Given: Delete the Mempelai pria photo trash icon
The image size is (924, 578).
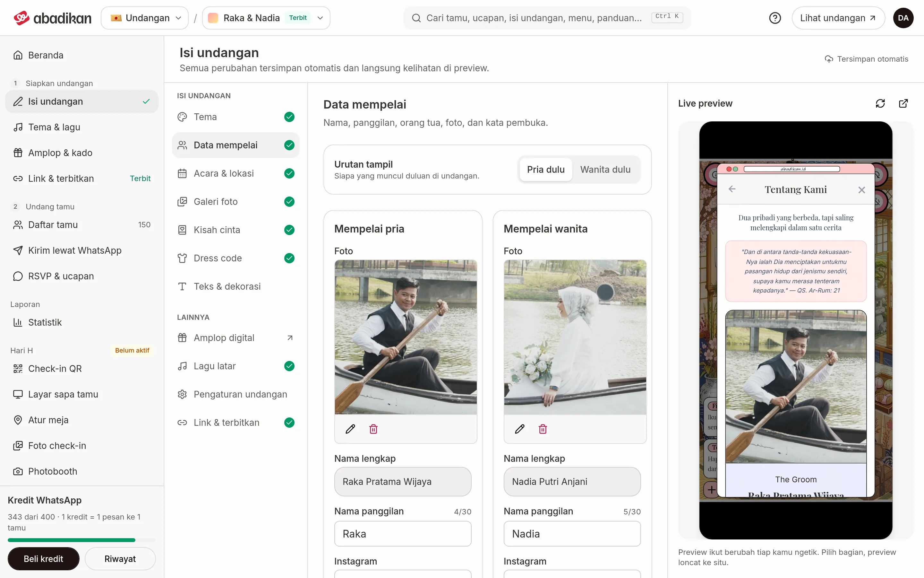Looking at the screenshot, I should click(373, 429).
